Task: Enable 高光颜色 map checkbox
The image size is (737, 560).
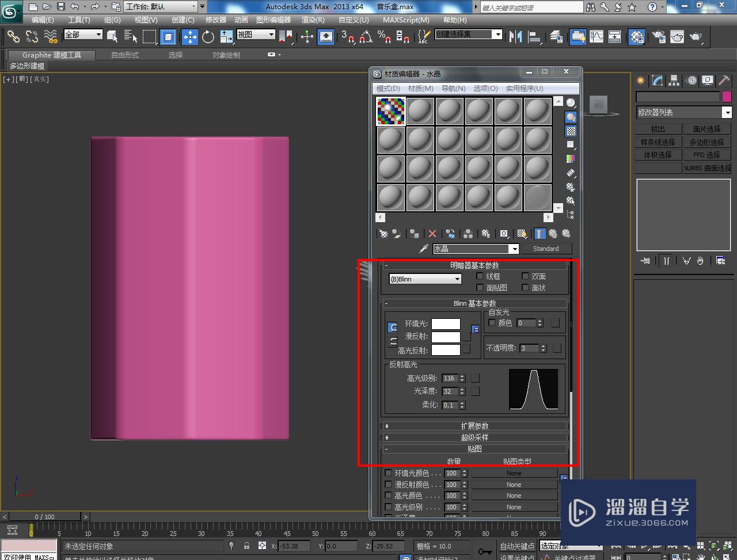Action: pos(388,496)
